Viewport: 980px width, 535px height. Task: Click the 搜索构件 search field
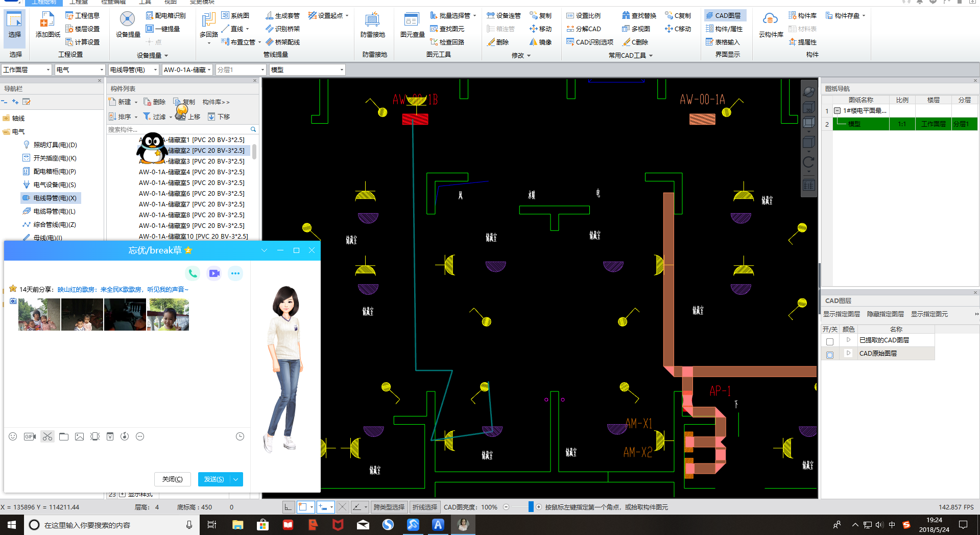coord(178,129)
